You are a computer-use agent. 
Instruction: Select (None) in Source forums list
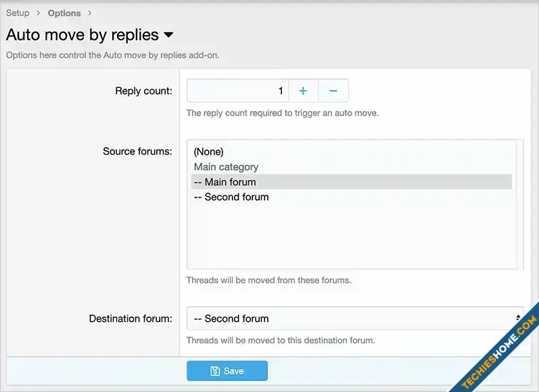351,151
